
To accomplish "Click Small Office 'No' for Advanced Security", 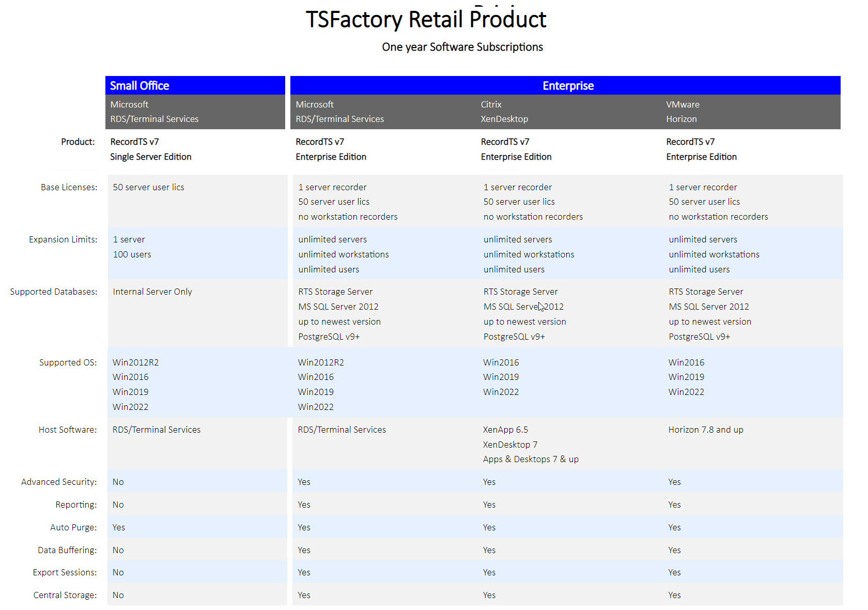I will point(118,482).
